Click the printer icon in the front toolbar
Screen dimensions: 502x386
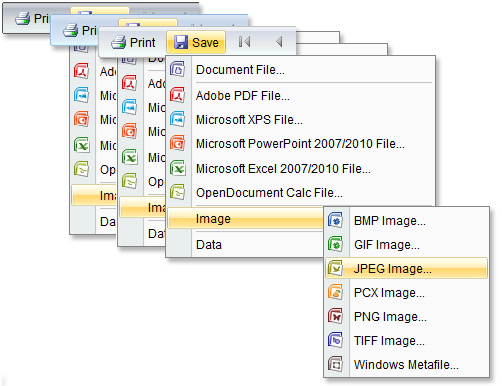(119, 42)
